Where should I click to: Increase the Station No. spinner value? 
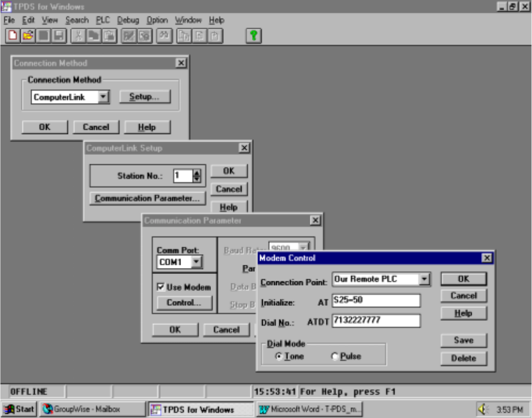(197, 173)
